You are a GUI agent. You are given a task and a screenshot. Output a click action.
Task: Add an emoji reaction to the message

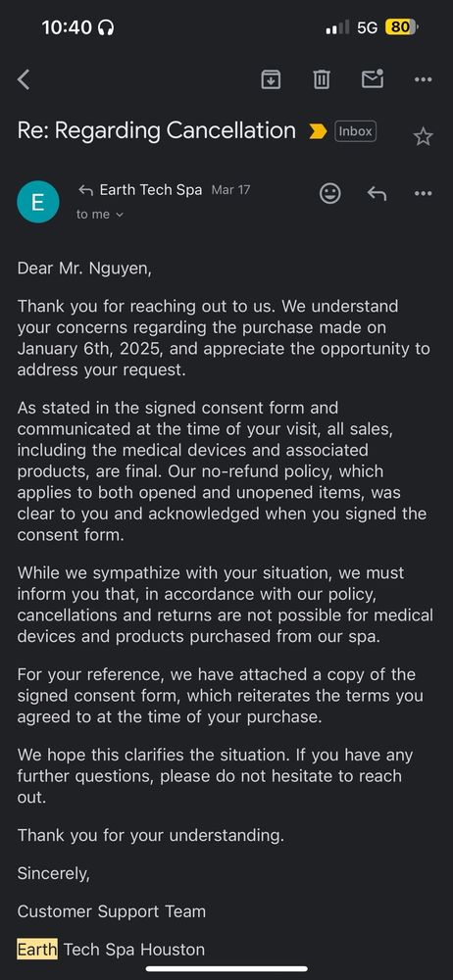coord(329,193)
